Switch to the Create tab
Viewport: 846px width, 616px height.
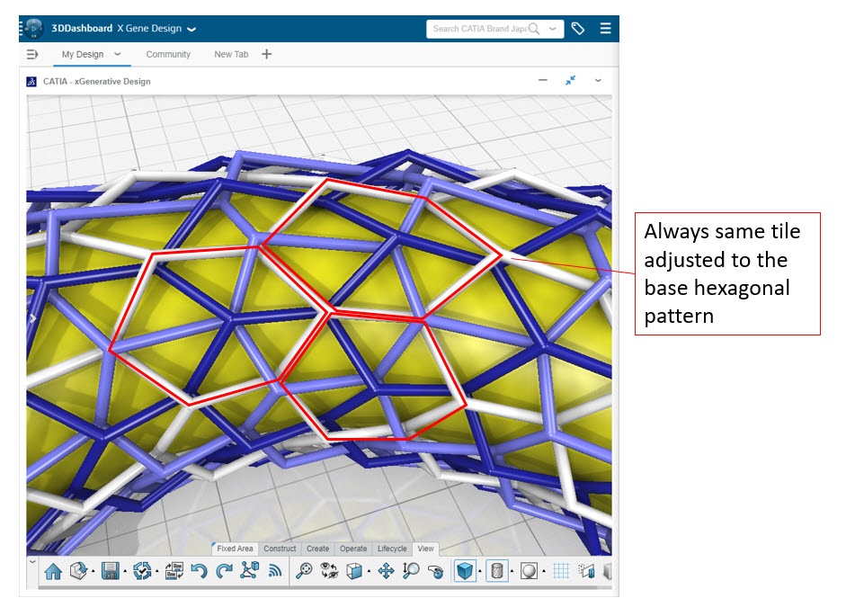tap(317, 549)
